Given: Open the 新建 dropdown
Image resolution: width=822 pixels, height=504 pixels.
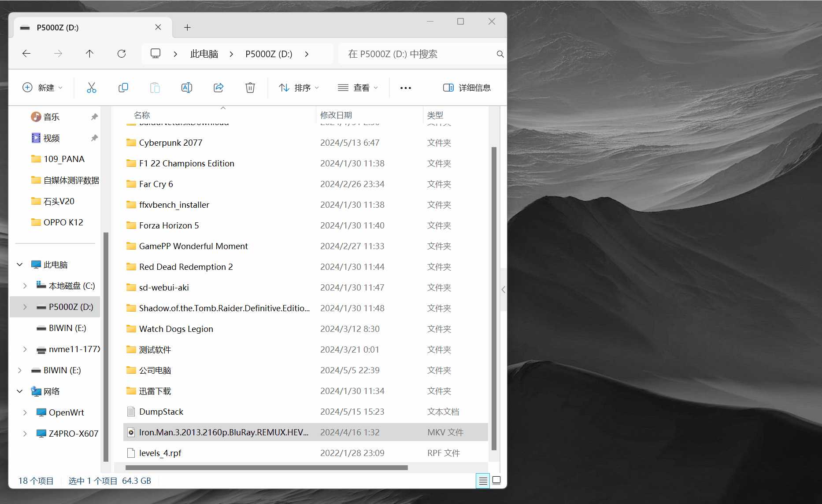Looking at the screenshot, I should 42,88.
